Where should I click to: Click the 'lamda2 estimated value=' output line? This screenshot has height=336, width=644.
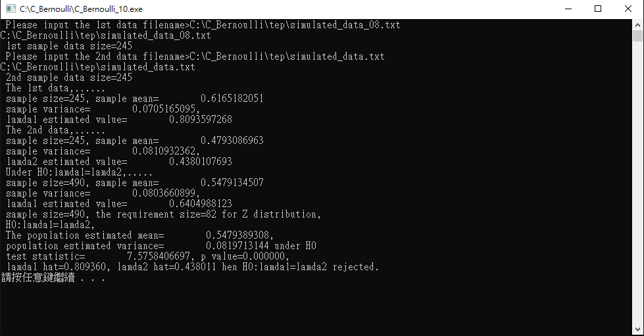(x=119, y=162)
